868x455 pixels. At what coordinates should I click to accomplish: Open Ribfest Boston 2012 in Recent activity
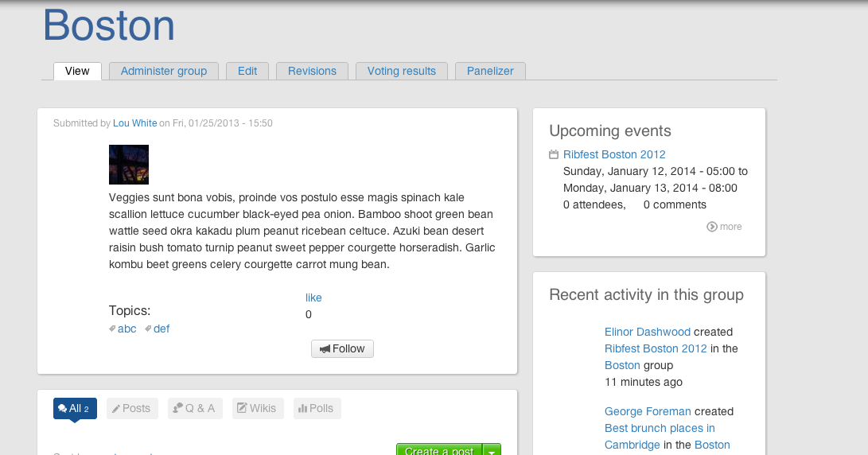[x=656, y=348]
